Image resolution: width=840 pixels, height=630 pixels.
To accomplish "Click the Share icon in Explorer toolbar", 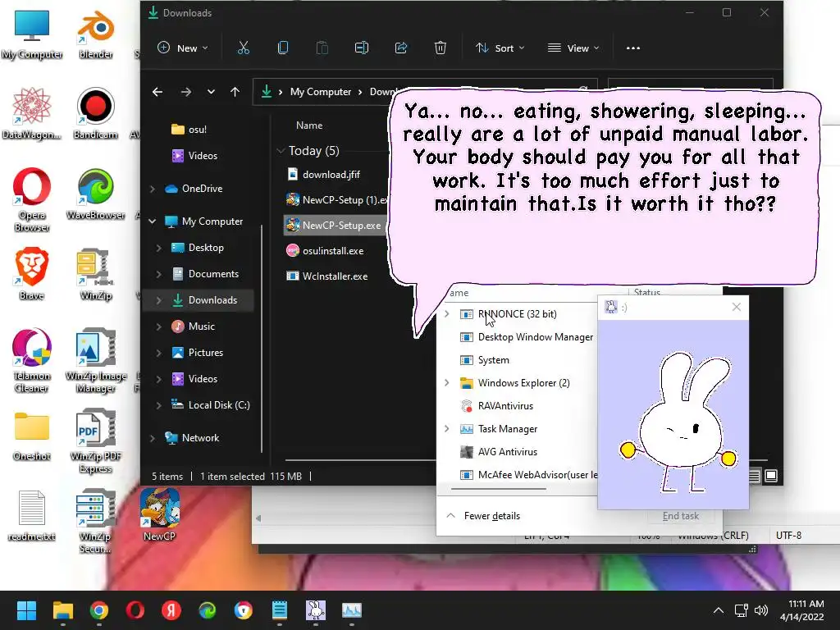I will pos(400,48).
